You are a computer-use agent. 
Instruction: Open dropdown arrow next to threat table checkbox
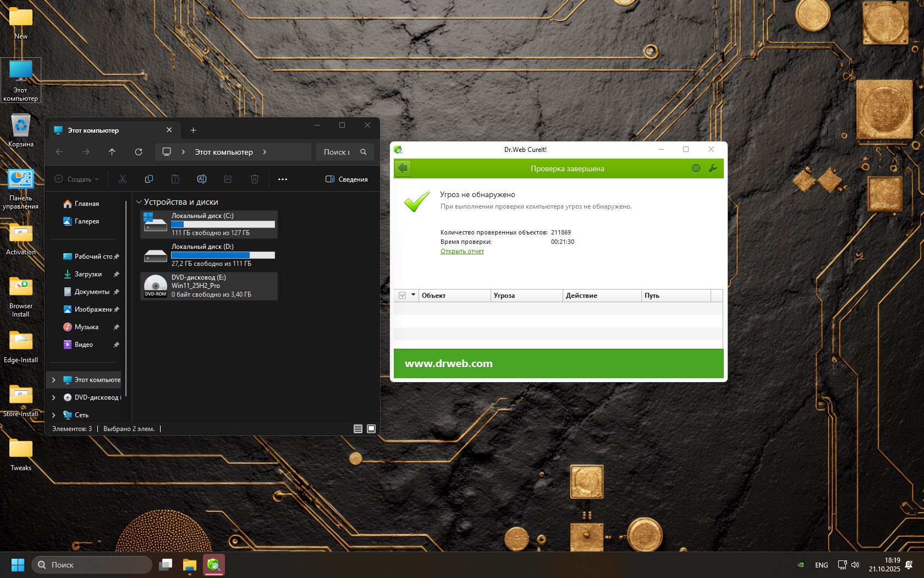413,295
